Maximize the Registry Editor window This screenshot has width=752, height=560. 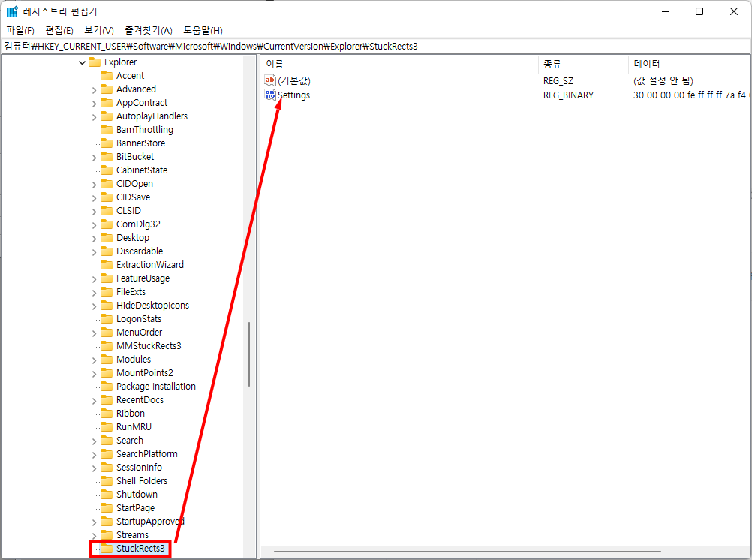(699, 11)
